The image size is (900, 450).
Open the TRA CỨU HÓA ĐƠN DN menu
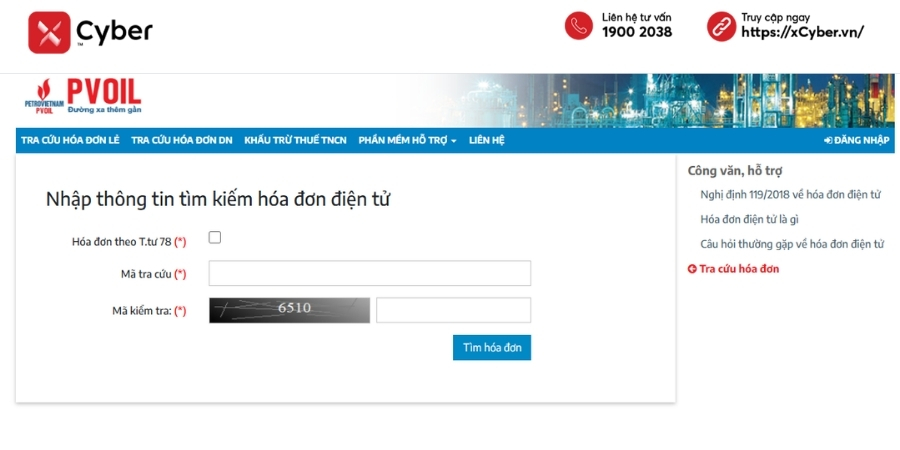coord(181,140)
